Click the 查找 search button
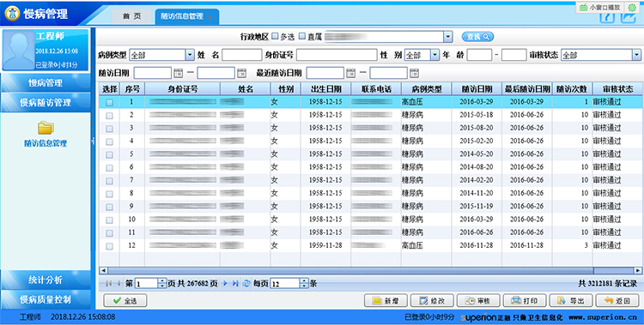Viewport: 644px width, 325px height. point(477,37)
